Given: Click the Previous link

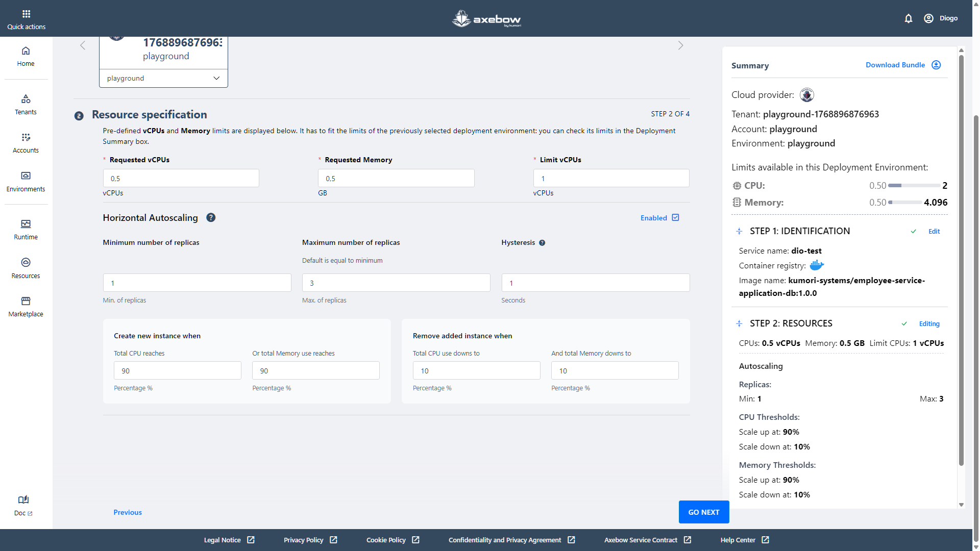Looking at the screenshot, I should pyautogui.click(x=128, y=512).
